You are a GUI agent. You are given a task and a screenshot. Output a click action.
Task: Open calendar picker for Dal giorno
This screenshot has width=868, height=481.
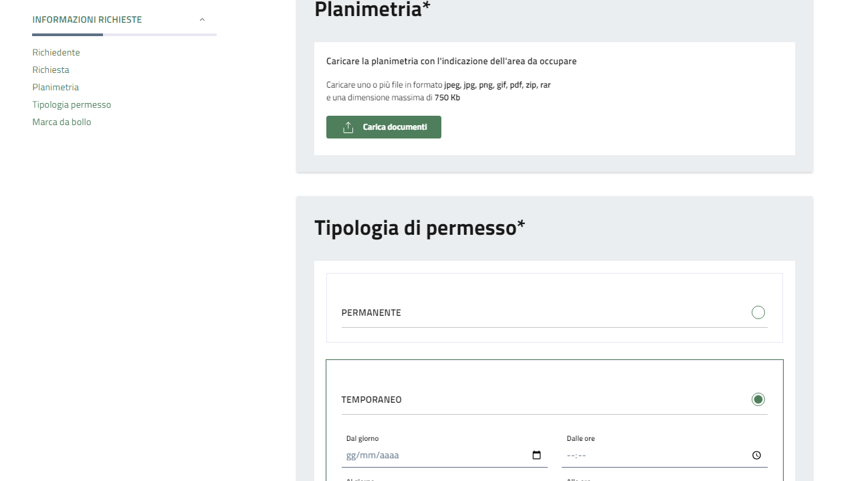click(536, 456)
